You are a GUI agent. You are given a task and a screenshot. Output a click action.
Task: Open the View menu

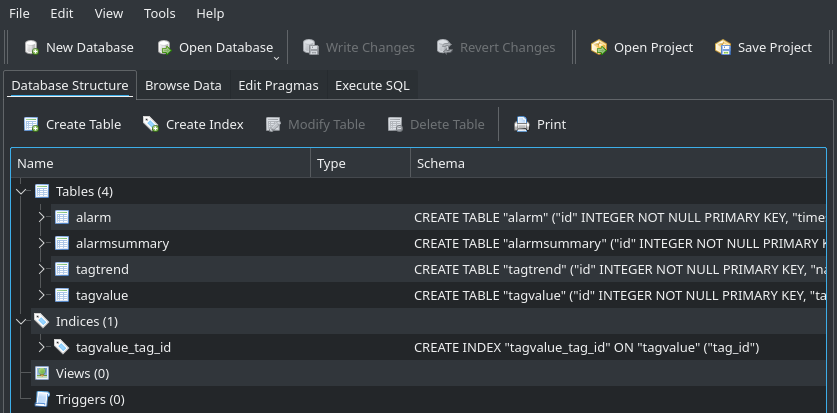[x=109, y=13]
